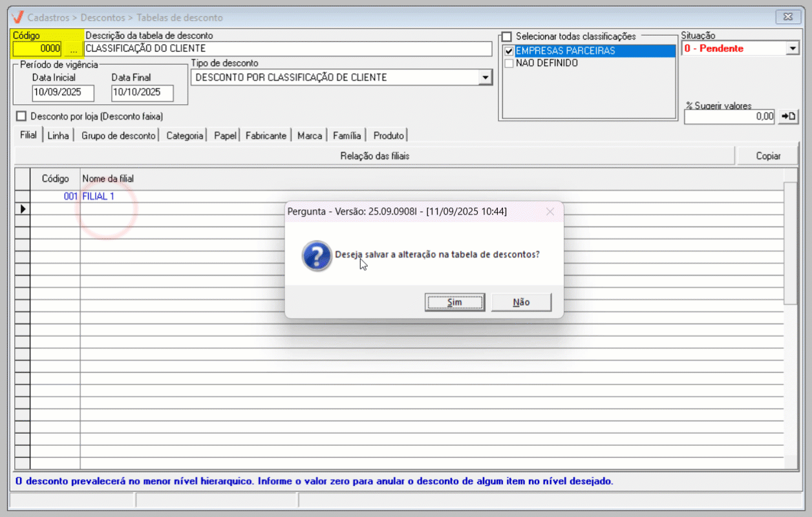This screenshot has width=812, height=517.
Task: Click the Copiar button
Action: tap(768, 156)
